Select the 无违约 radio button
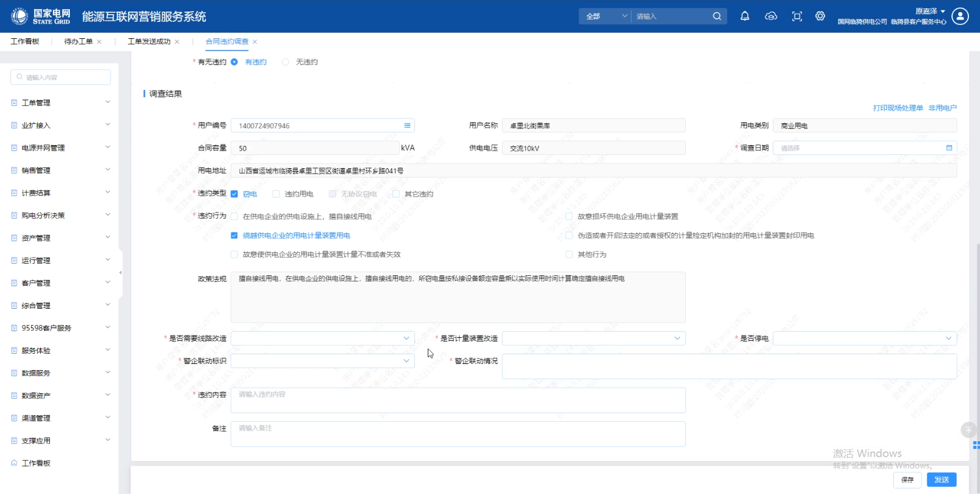Viewport: 980px width, 494px height. (x=286, y=62)
